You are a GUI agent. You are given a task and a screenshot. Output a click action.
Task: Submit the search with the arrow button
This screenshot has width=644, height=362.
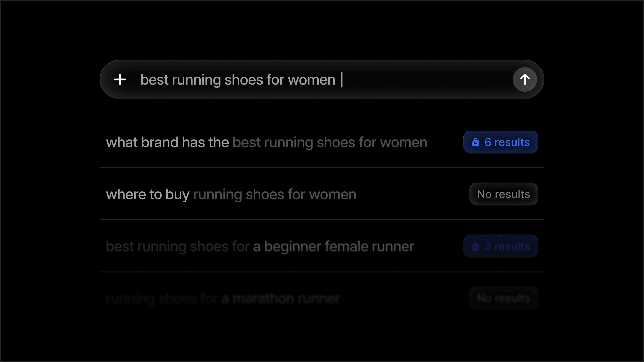[x=525, y=79]
